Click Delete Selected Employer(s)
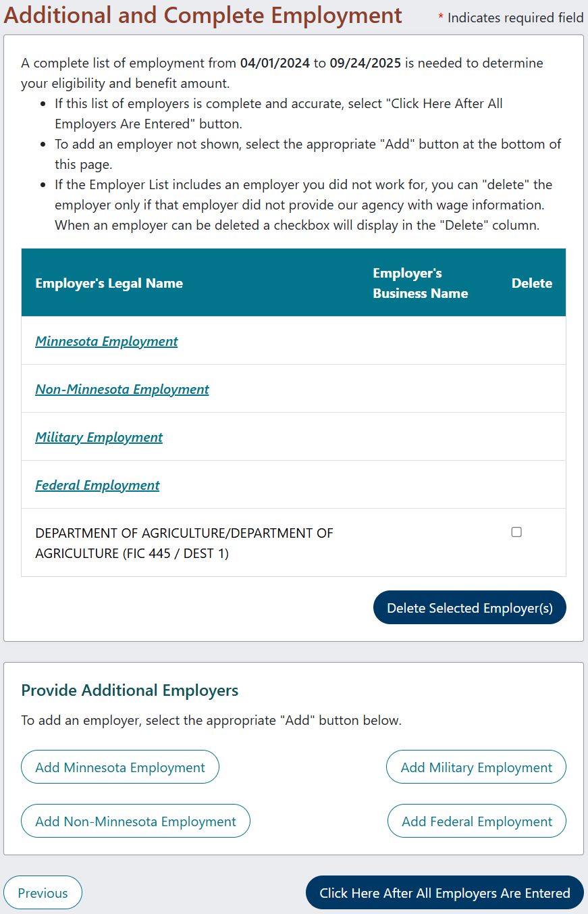The image size is (588, 914). 469,607
